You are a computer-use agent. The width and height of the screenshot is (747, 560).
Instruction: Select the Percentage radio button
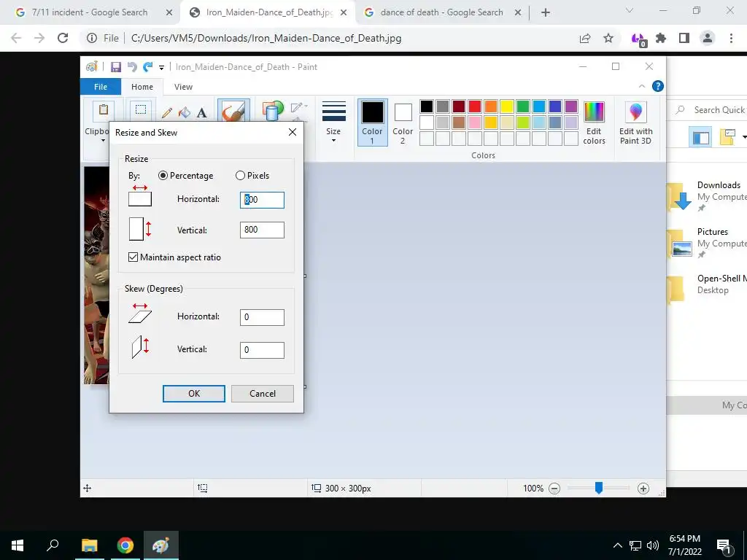163,176
